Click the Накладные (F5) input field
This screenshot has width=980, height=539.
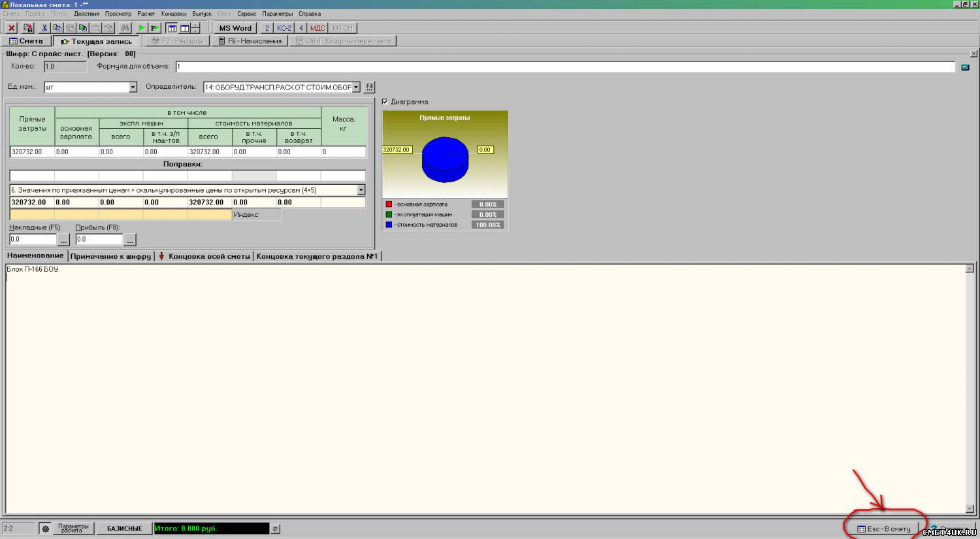point(33,239)
